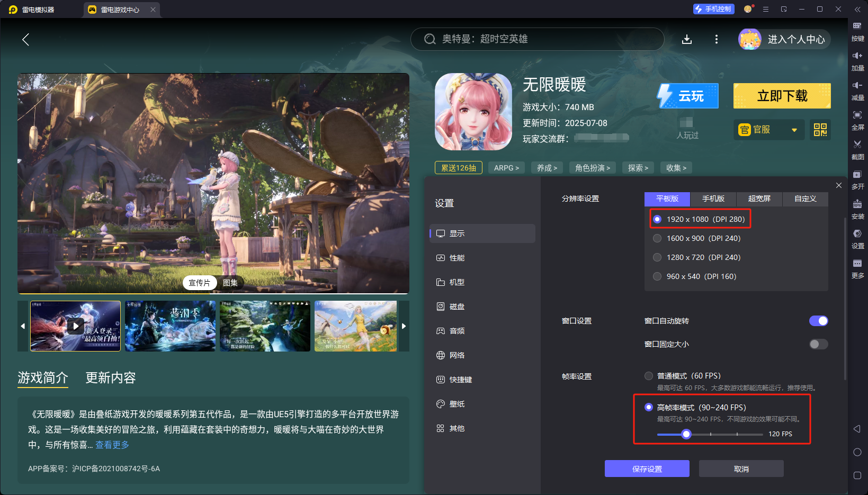Decrease volume with 减量 sidebar icon
The image size is (868, 495).
tap(857, 91)
